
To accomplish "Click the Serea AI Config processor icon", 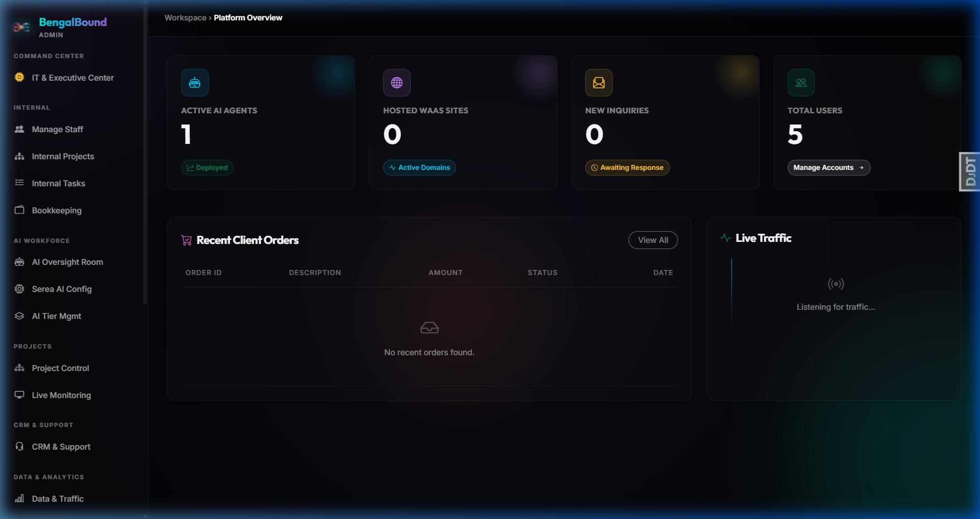I will pos(19,289).
